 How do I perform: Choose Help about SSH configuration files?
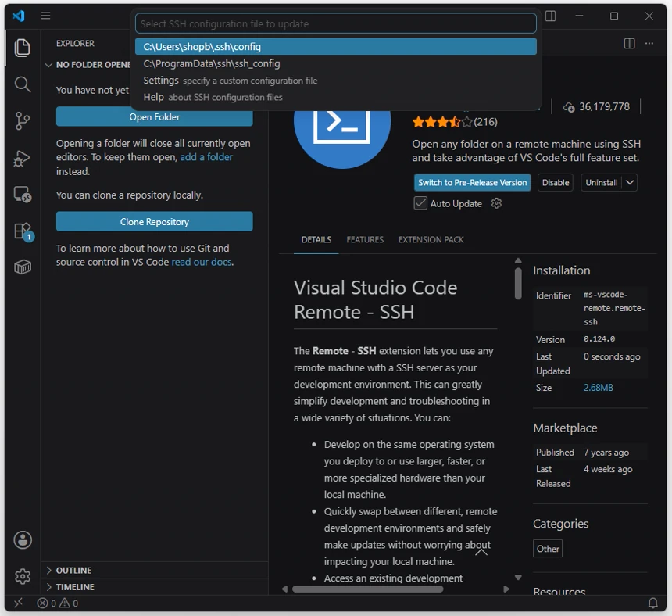(335, 97)
